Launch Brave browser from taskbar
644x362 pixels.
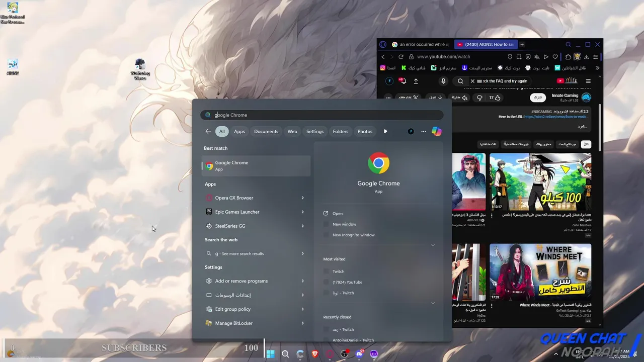click(x=315, y=354)
